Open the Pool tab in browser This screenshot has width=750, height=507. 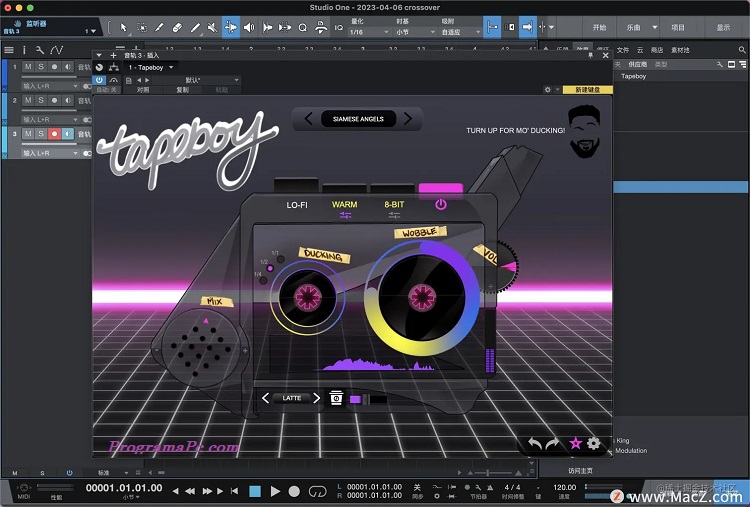pyautogui.click(x=680, y=50)
